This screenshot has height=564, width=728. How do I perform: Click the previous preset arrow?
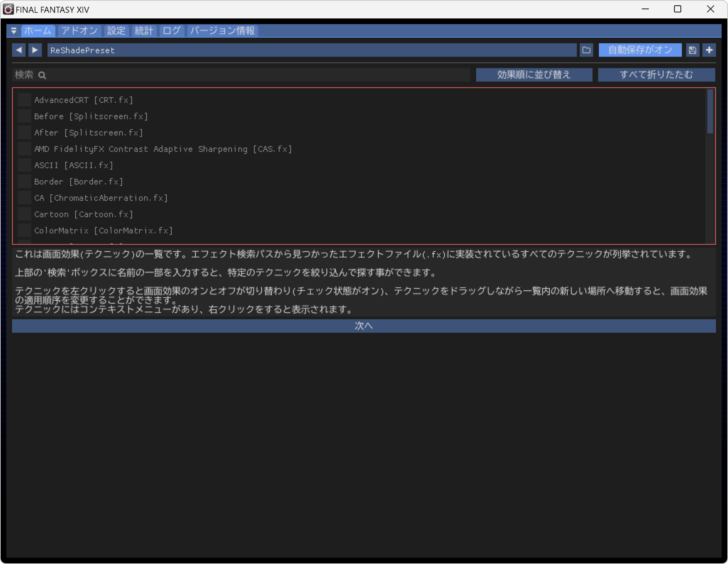click(18, 50)
